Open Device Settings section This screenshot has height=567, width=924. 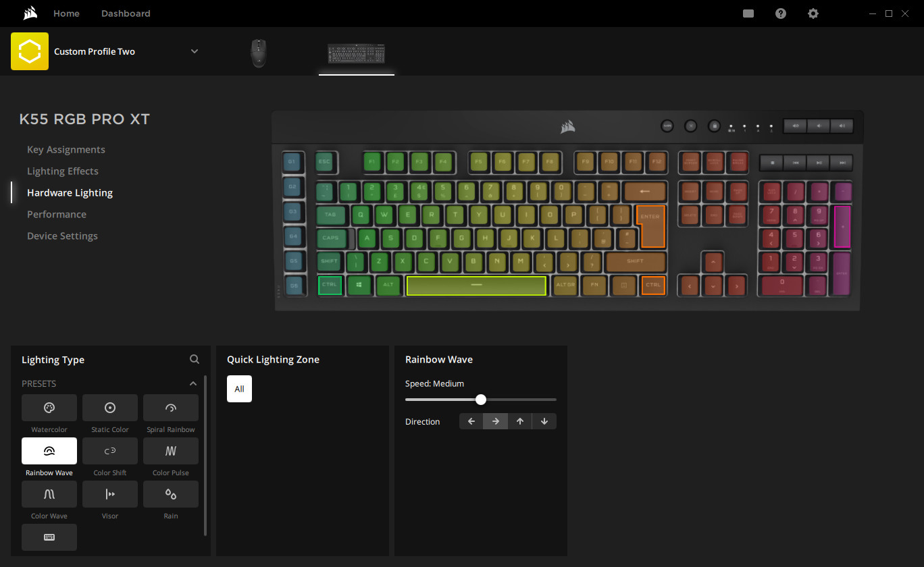click(x=62, y=236)
